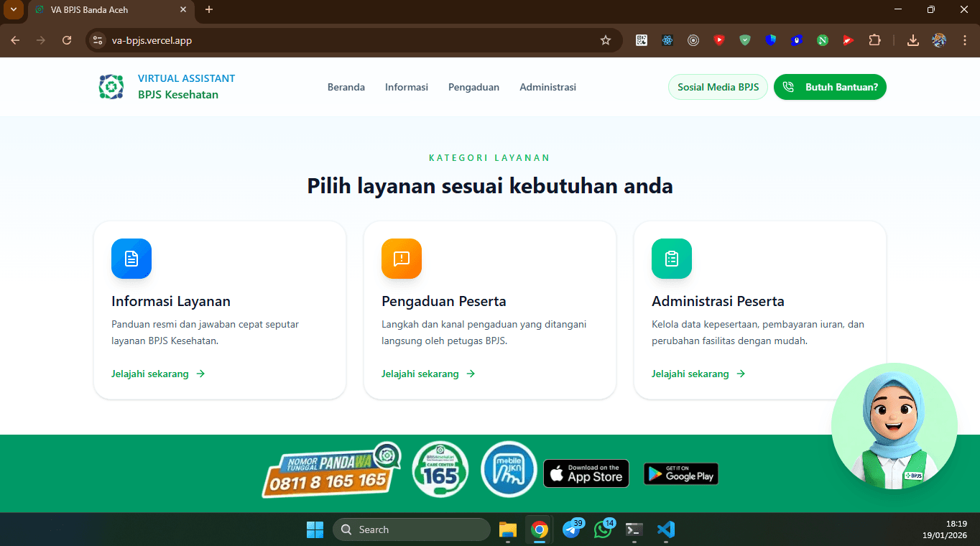
Task: Click the Nomor Tunggal PANDAWA banner
Action: tap(330, 472)
